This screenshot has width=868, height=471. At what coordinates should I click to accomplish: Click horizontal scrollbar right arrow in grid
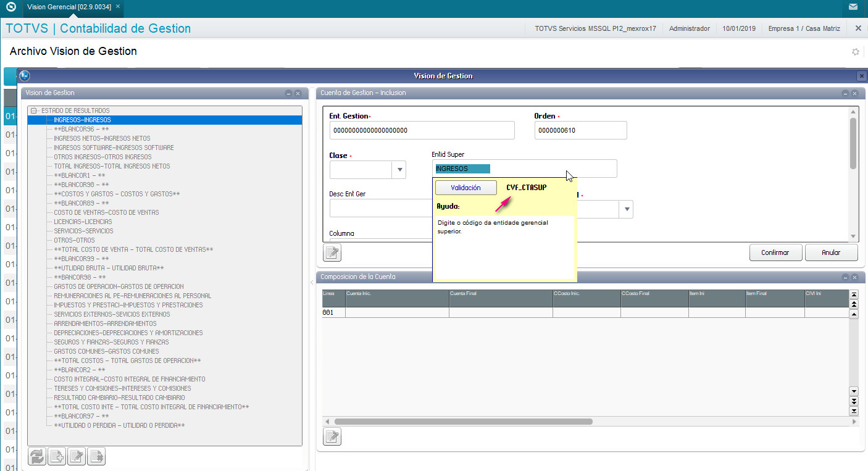pyautogui.click(x=854, y=422)
